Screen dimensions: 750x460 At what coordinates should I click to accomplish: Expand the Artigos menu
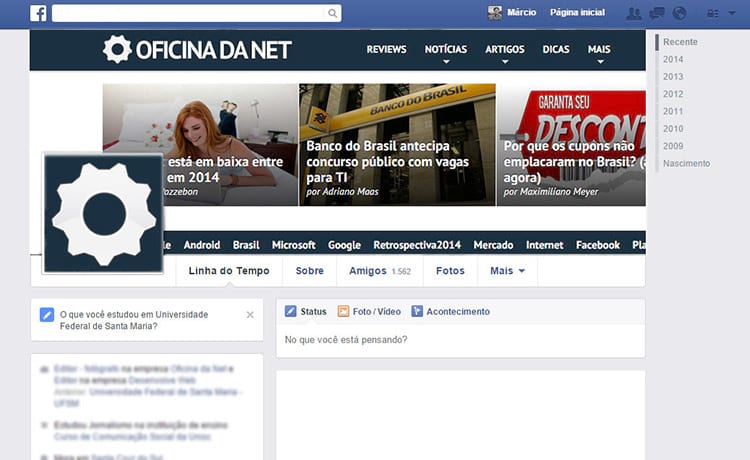point(505,50)
